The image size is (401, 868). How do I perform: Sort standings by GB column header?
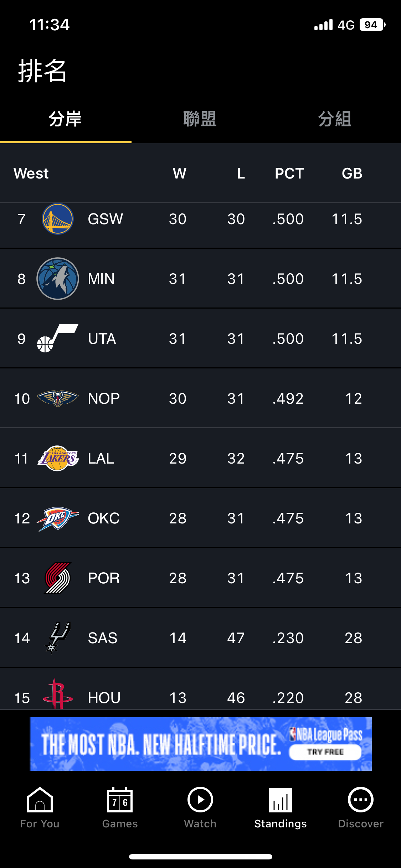[x=352, y=174]
